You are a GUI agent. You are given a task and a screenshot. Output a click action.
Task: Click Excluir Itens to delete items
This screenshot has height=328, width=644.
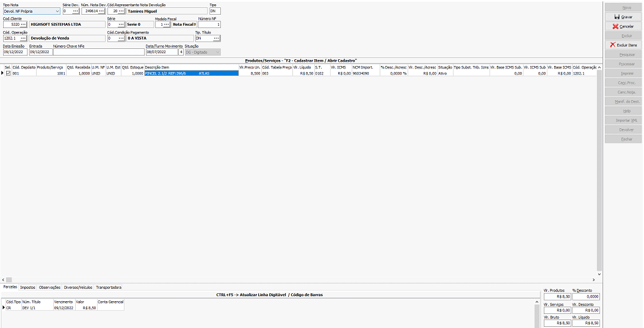click(623, 45)
